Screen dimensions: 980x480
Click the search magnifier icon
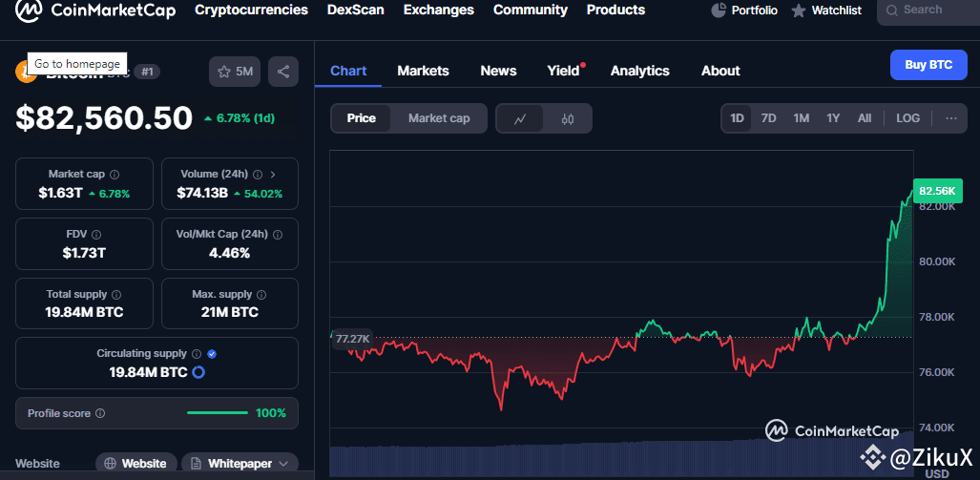click(892, 10)
